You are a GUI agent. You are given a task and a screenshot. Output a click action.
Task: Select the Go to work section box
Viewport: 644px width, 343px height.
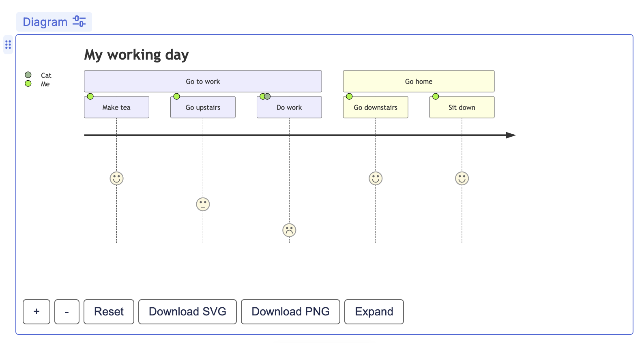(203, 81)
